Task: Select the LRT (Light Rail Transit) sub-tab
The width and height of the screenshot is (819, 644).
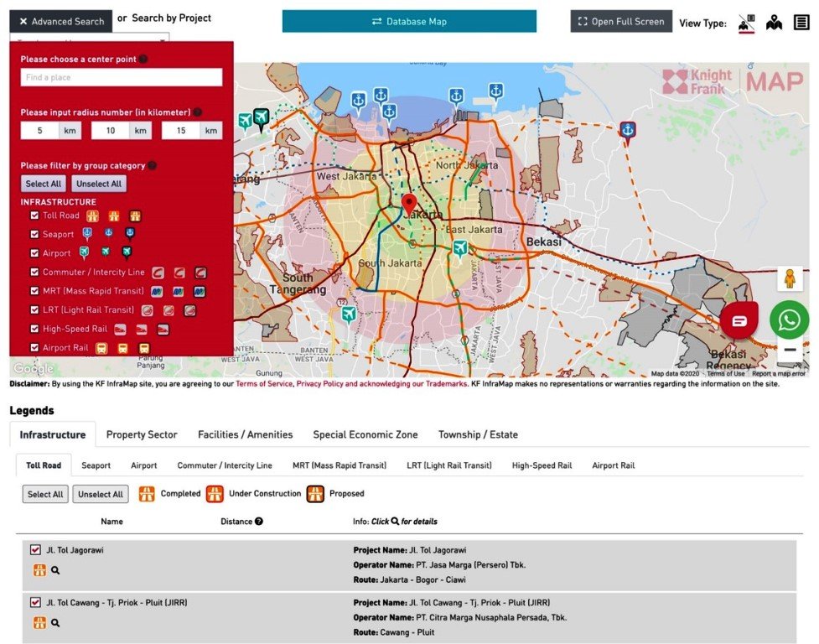Action: pos(449,465)
